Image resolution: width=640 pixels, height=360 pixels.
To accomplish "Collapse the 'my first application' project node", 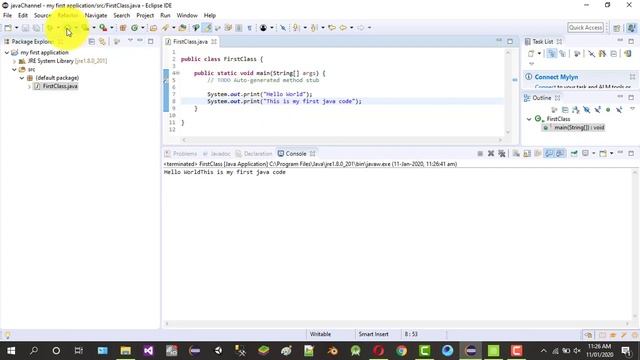I will (7, 53).
